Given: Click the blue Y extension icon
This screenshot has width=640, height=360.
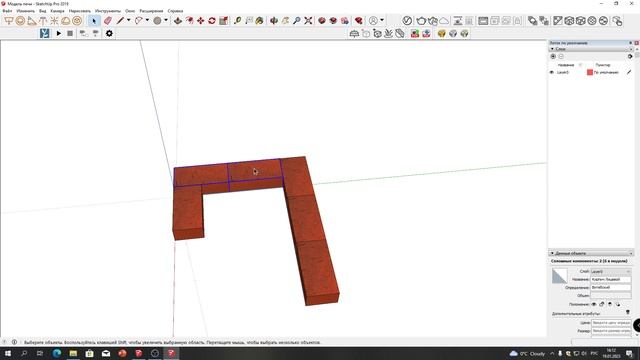Looking at the screenshot, I should tap(44, 33).
